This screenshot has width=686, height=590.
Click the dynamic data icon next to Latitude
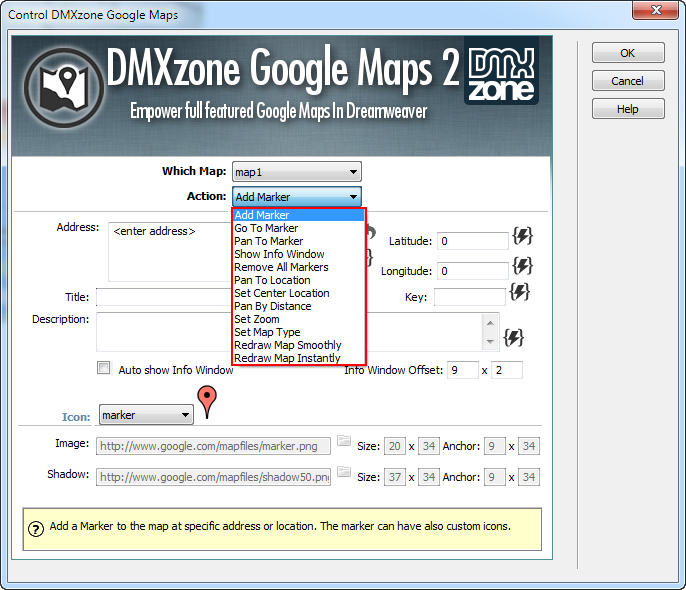point(522,236)
